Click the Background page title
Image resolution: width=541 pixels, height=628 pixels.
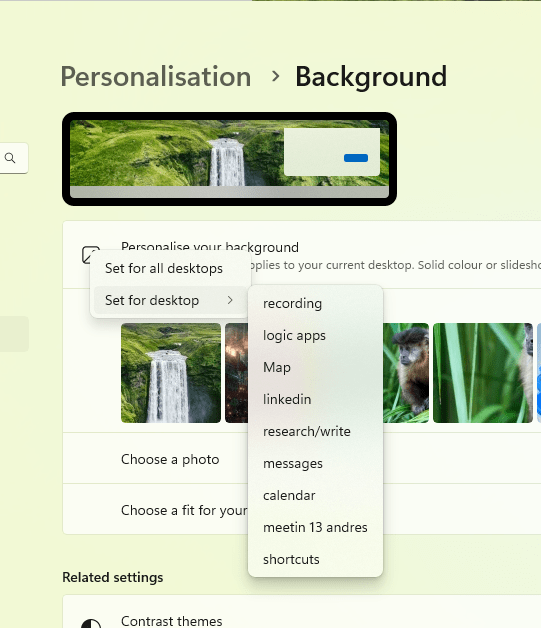pyautogui.click(x=371, y=76)
